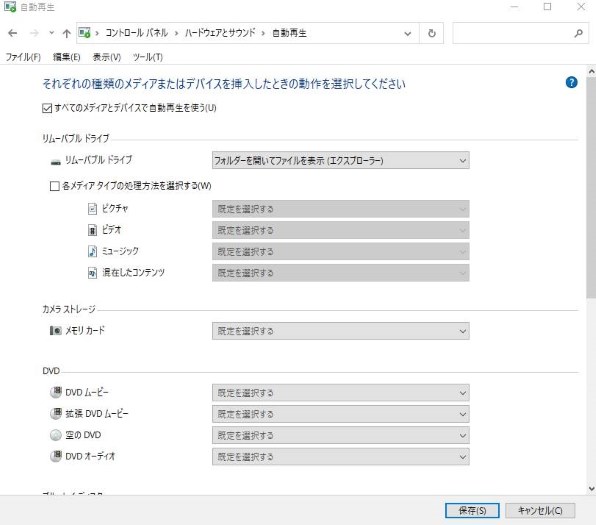Click the キャンセル(C) button
The image size is (596, 525).
(x=540, y=511)
